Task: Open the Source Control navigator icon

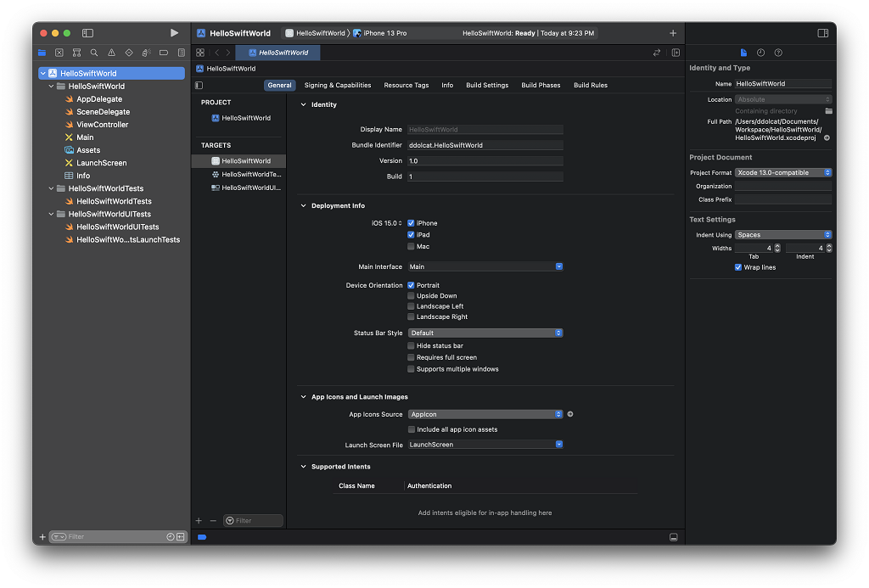Action: point(59,53)
